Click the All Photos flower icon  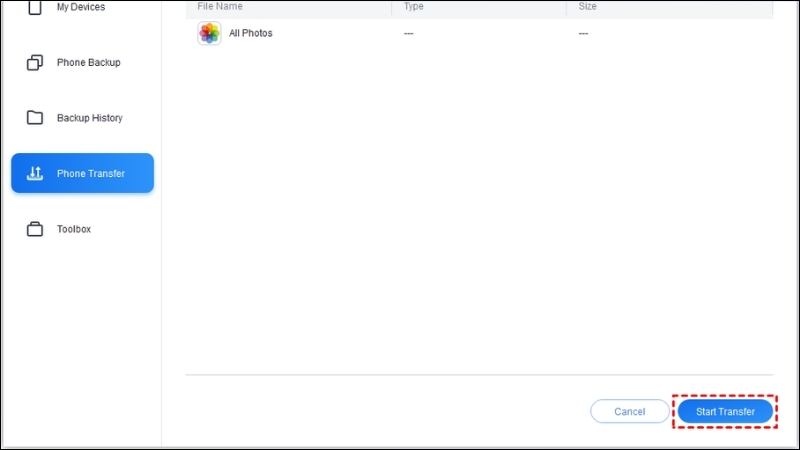(209, 33)
